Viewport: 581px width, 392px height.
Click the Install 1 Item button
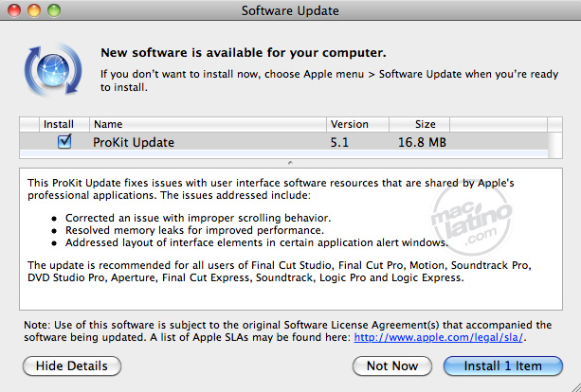(503, 365)
